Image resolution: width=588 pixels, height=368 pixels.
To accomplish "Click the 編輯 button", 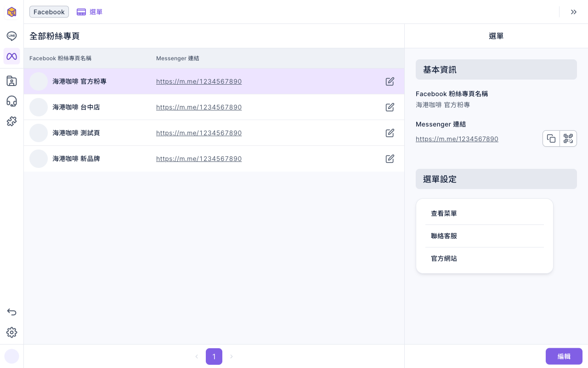I will point(564,356).
